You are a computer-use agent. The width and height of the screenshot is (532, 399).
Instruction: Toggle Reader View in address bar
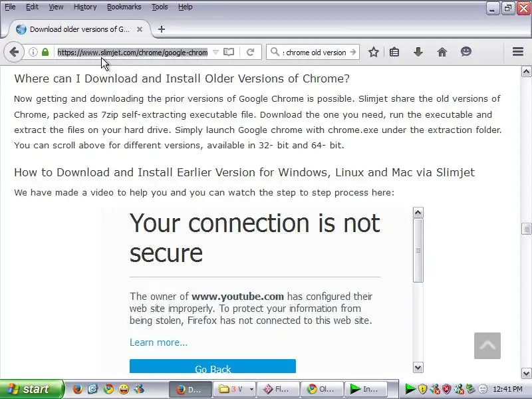click(229, 53)
